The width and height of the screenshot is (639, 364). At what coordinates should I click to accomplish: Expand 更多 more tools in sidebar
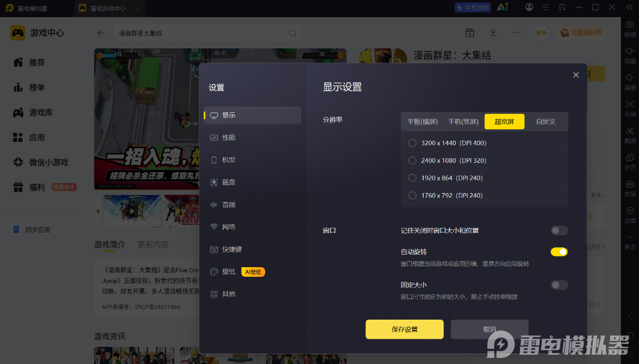[x=630, y=242]
